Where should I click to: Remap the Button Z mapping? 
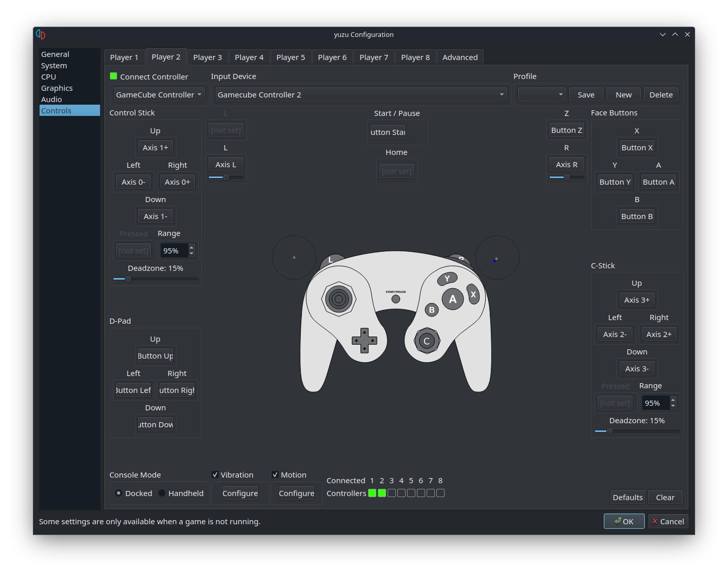click(x=567, y=130)
